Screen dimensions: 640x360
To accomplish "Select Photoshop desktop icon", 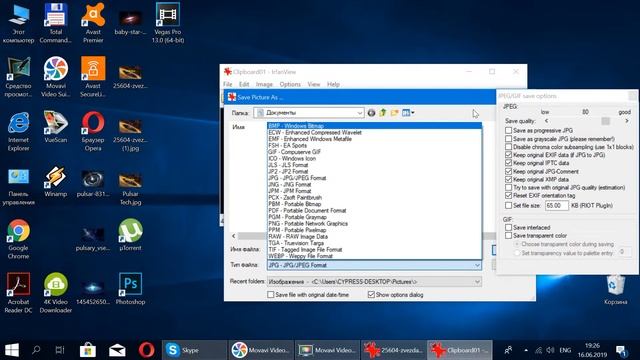I will click(130, 289).
